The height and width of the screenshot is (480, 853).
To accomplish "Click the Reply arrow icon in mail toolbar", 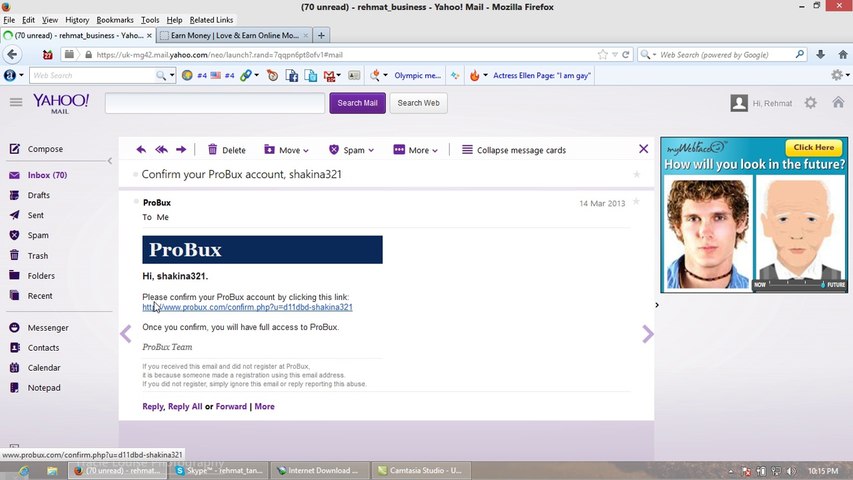I will 141,150.
